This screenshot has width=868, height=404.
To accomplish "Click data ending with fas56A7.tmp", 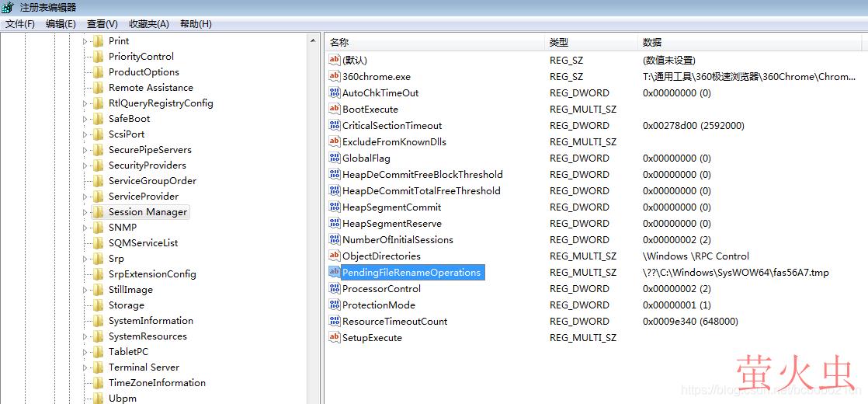I will (x=736, y=272).
